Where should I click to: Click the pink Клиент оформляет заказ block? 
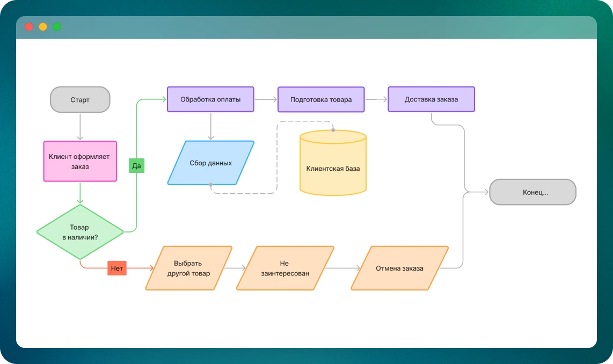[79, 162]
